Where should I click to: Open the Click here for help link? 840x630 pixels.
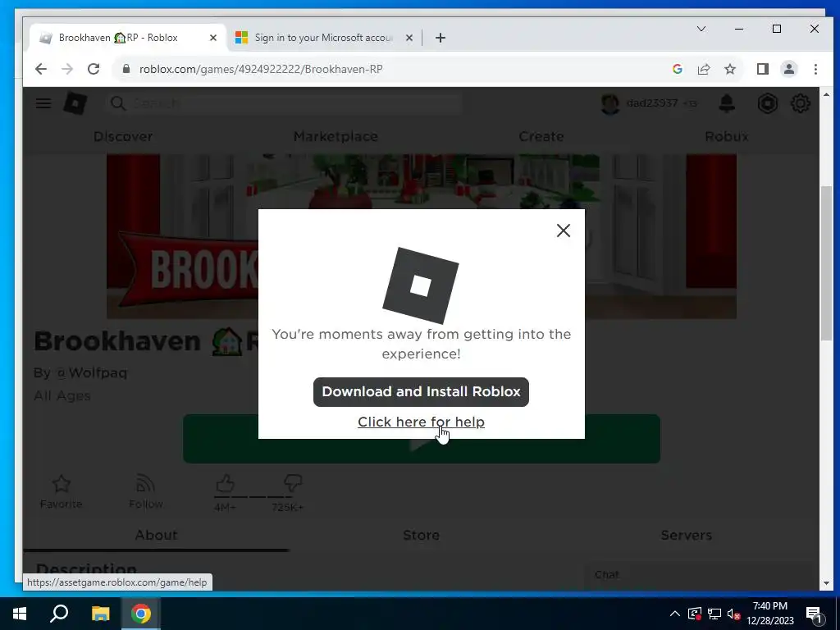[421, 422]
